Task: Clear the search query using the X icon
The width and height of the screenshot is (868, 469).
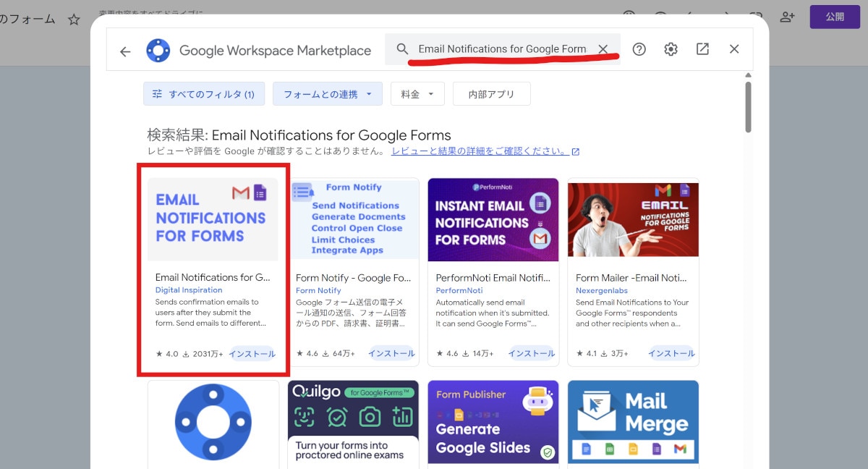Action: (604, 49)
